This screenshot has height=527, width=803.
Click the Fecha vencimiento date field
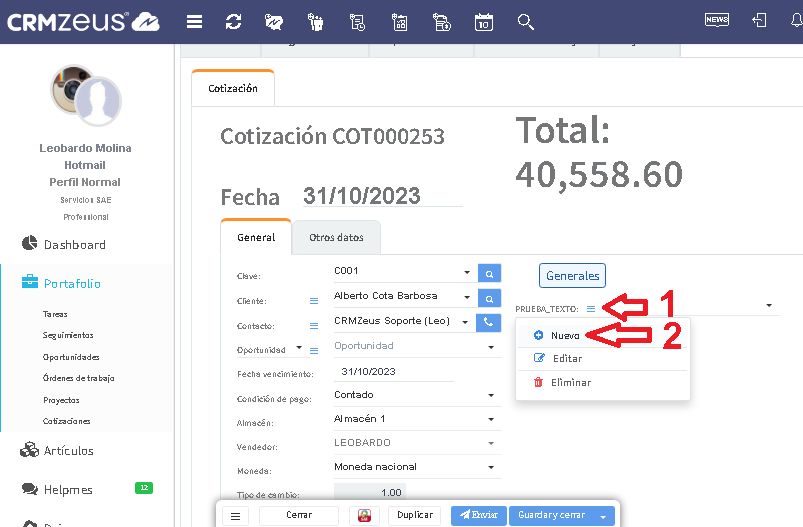[393, 371]
